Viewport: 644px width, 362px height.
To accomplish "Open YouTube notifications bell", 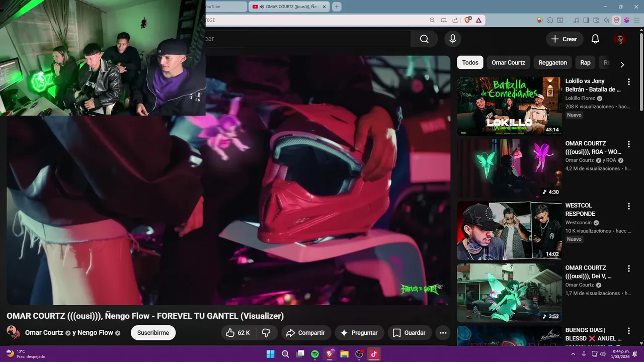I will tap(595, 39).
